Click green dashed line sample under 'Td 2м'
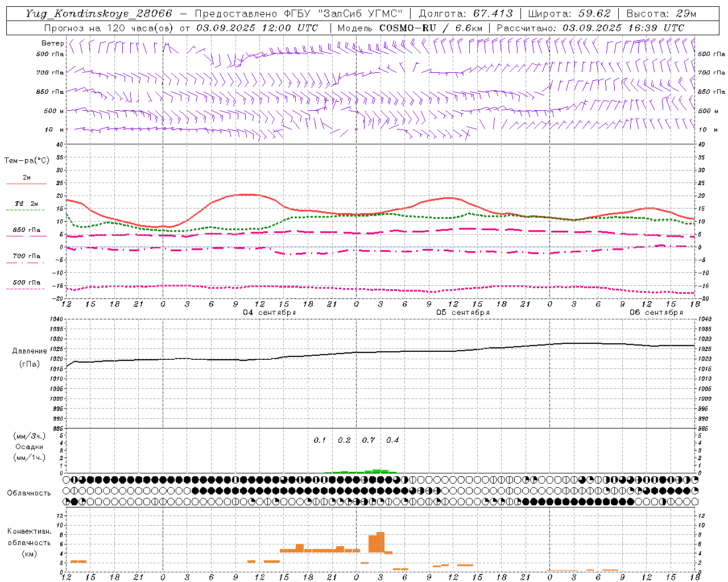The height and width of the screenshot is (582, 728). (x=26, y=210)
